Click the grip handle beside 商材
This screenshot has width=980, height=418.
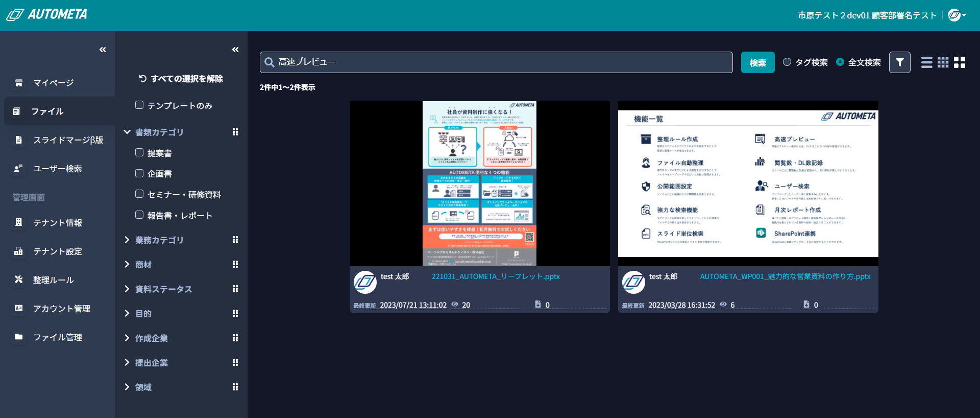235,264
